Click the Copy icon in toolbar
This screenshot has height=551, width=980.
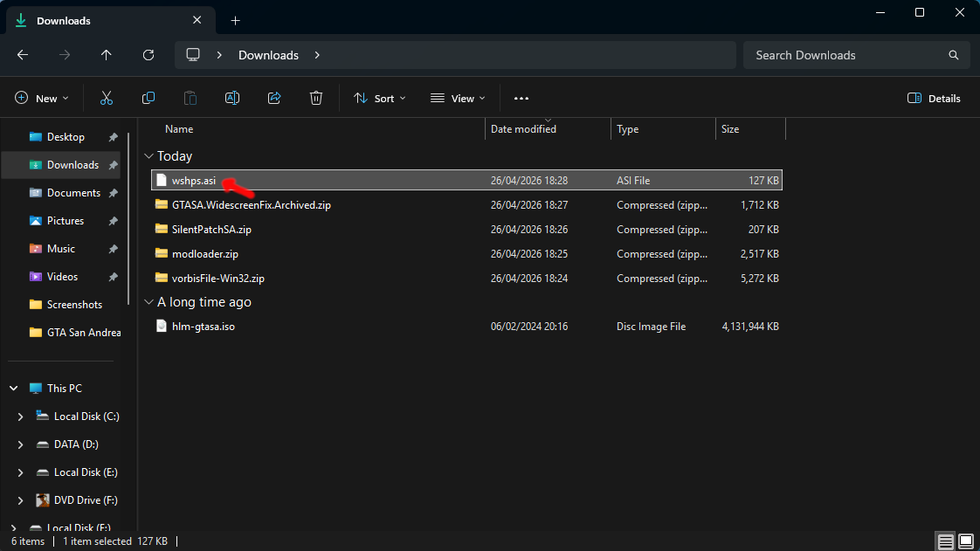pos(148,98)
